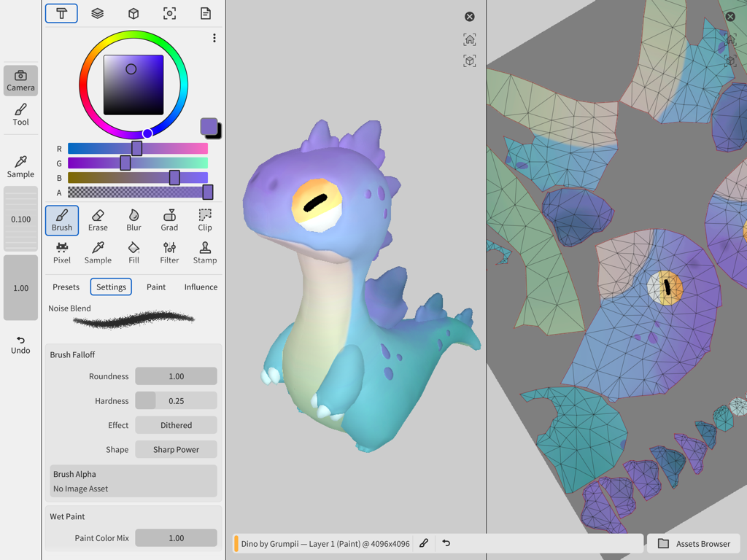Toggle the Sample brush mode
747x560 pixels.
[x=98, y=252]
